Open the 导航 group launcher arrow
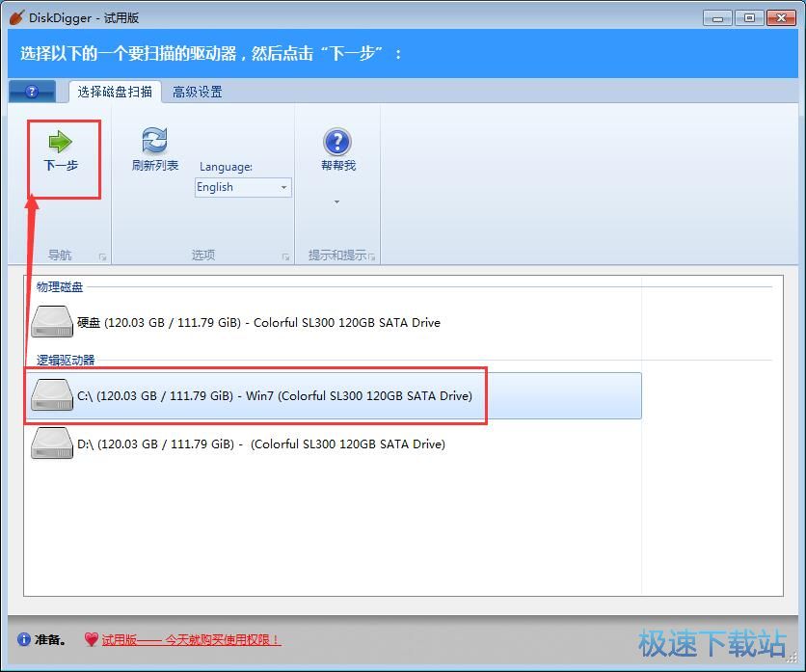 click(x=102, y=256)
